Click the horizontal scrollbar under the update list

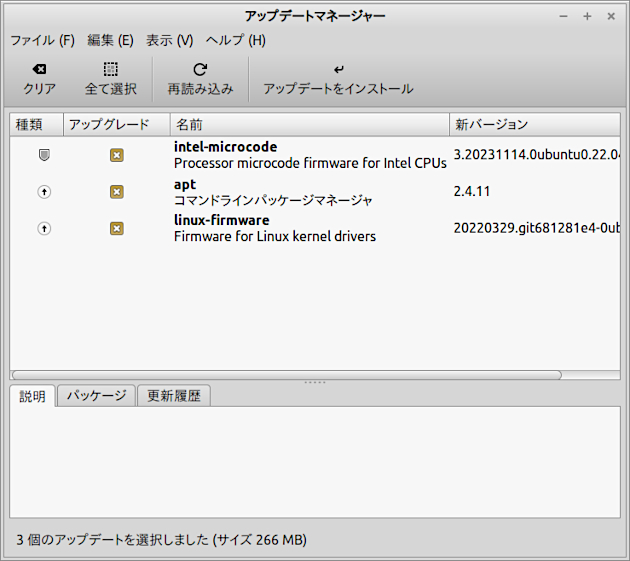tap(286, 375)
